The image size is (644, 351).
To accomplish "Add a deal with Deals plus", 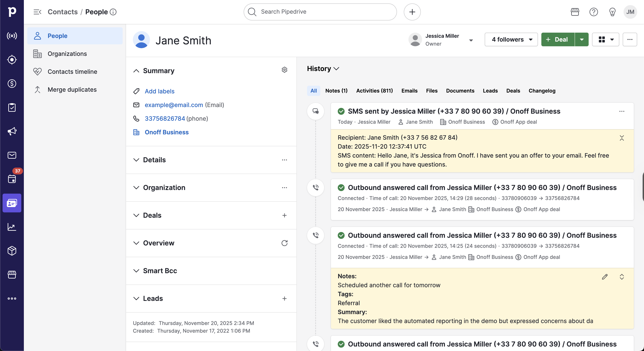I will 284,215.
